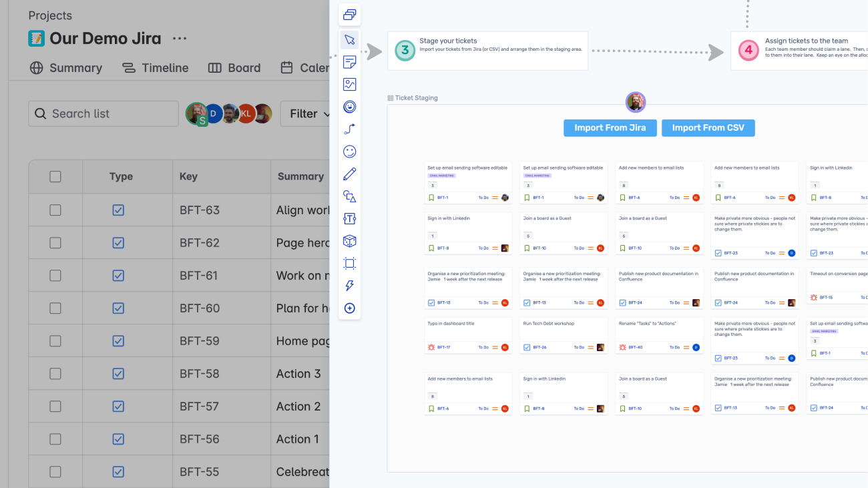This screenshot has height=488, width=868.
Task: Check the box for row BFT-63
Action: pyautogui.click(x=55, y=210)
